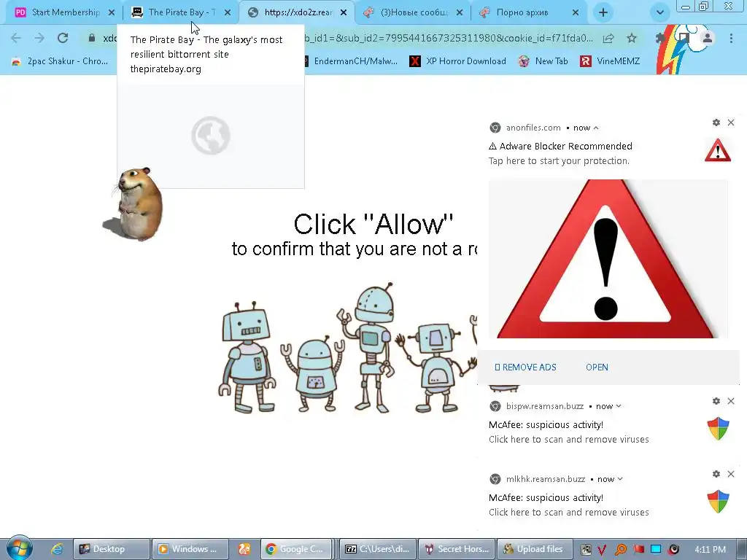Open the extensions puzzle icon
Viewport: 747px width, 560px height.
660,38
